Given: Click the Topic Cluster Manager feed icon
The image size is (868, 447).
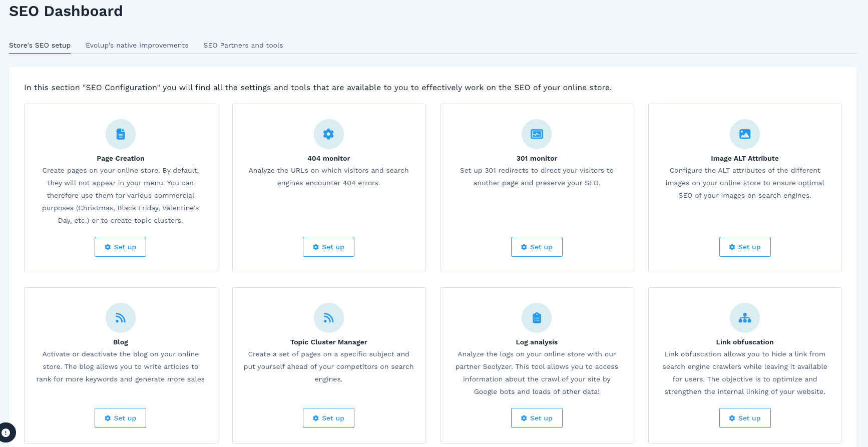Looking at the screenshot, I should tap(328, 318).
